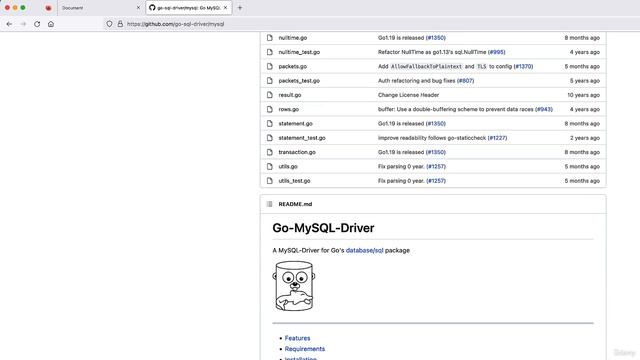The image size is (640, 360).
Task: Open utils_test.go file
Action: tap(294, 180)
